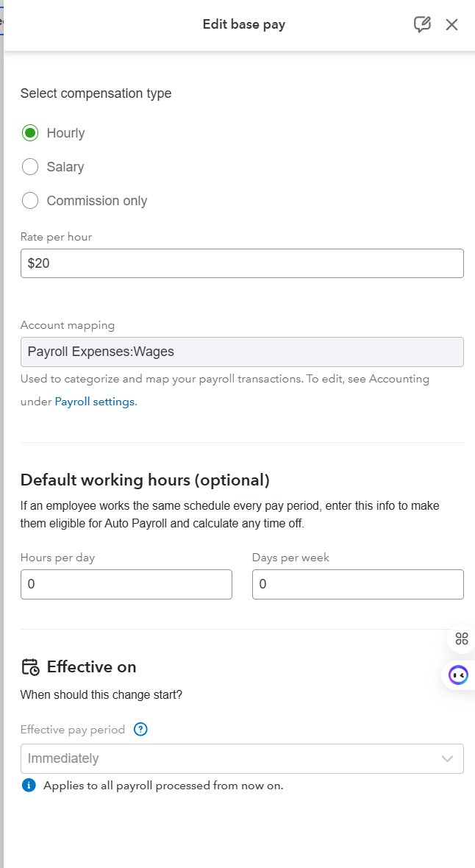475x868 pixels.
Task: Click the chevron arrow in Effective pay period
Action: click(447, 758)
